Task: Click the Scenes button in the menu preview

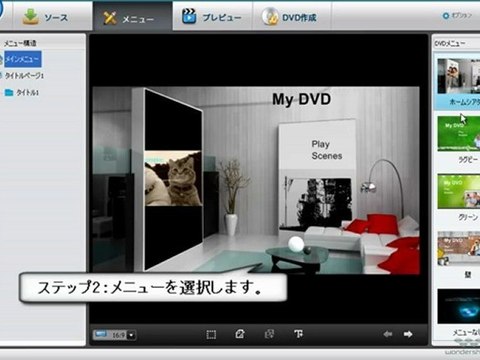Action: coord(327,156)
